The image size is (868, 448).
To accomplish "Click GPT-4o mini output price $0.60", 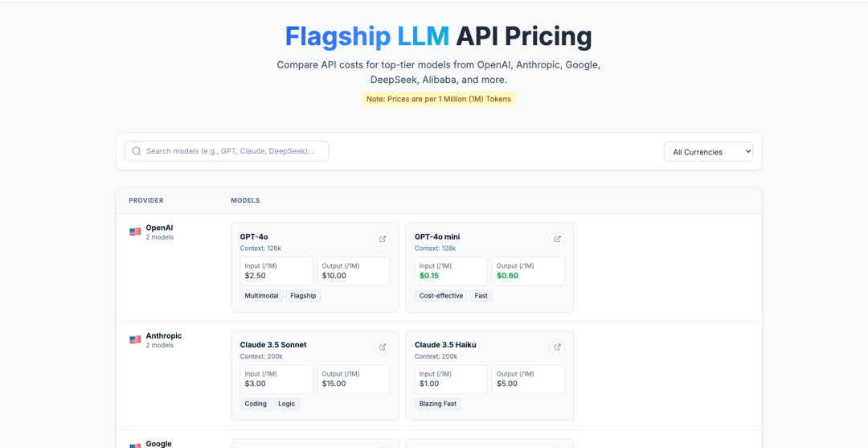I will click(x=508, y=275).
